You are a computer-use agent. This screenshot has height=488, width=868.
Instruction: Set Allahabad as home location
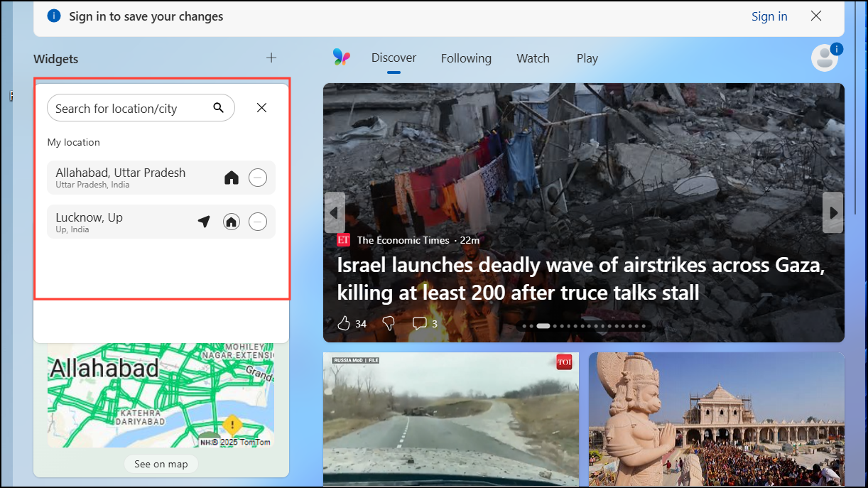(232, 177)
